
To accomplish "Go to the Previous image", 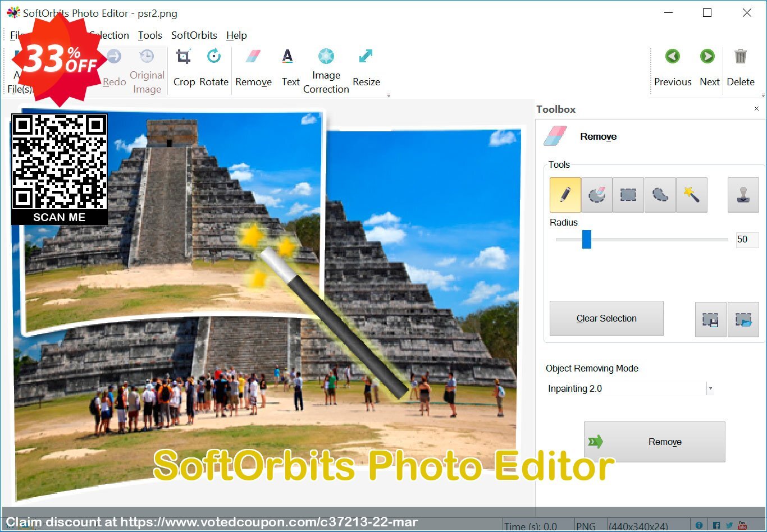I will point(673,68).
